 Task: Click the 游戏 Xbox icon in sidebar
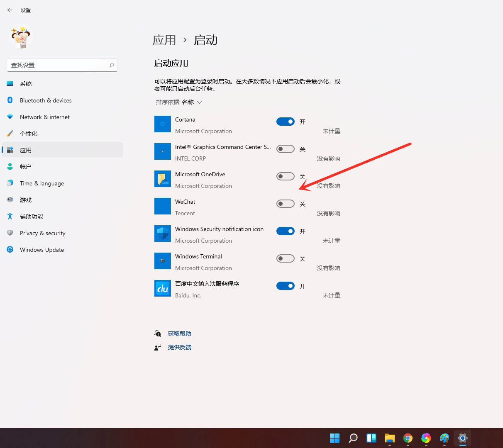(10, 200)
